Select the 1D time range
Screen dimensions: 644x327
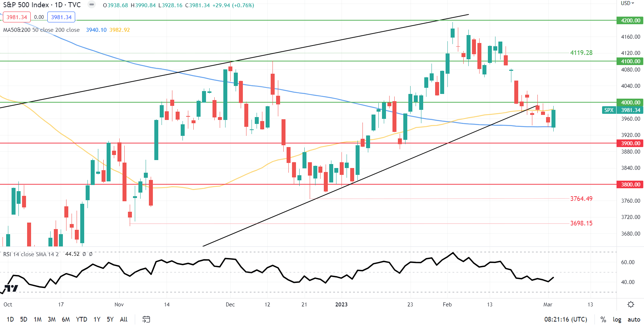[10, 319]
